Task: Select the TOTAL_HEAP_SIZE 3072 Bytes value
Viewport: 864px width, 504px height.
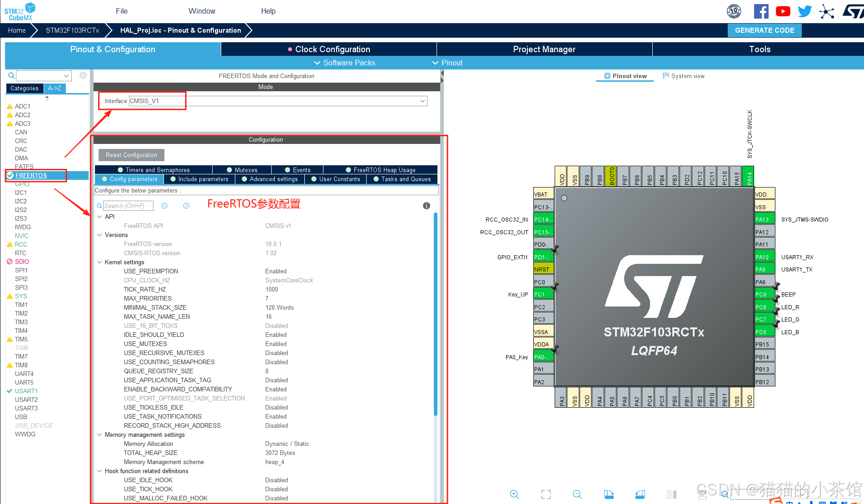Action: 280,453
